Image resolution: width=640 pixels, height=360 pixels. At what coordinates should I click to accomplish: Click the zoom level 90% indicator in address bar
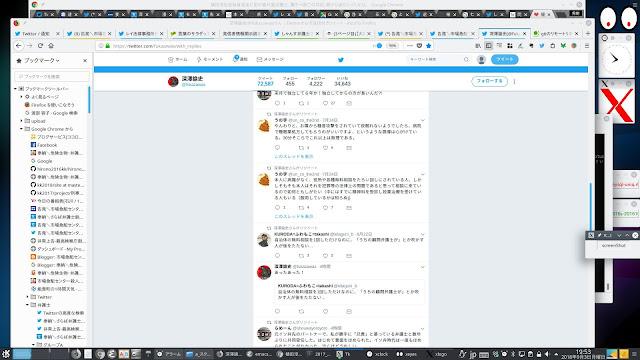point(392,46)
